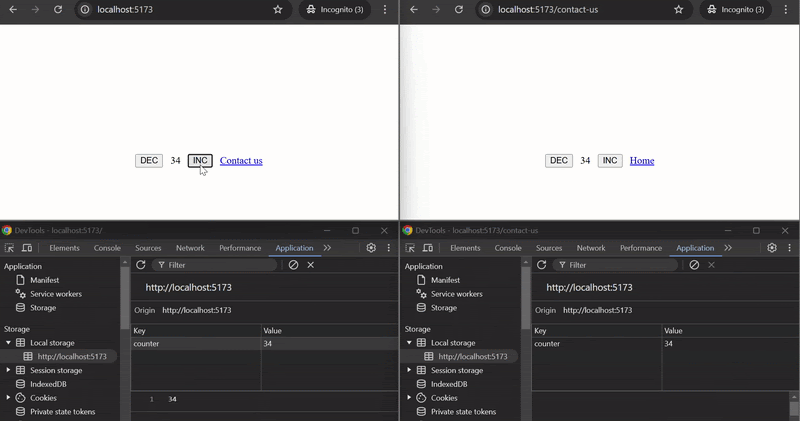Image resolution: width=800 pixels, height=421 pixels.
Task: Open left browser's three-dot menu
Action: click(385, 9)
